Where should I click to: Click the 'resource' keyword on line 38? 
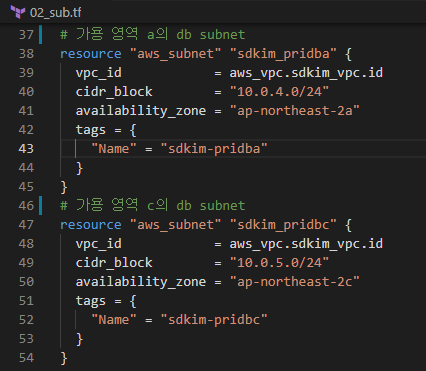click(91, 54)
